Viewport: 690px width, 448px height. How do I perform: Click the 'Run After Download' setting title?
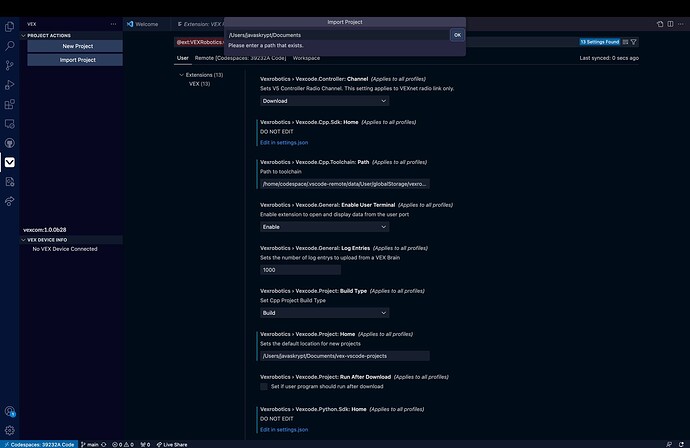[x=325, y=377]
